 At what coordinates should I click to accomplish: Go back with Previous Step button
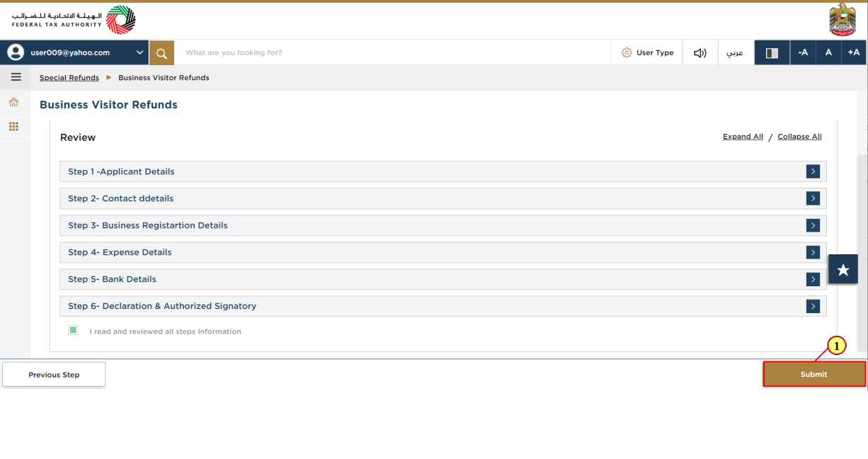(54, 375)
